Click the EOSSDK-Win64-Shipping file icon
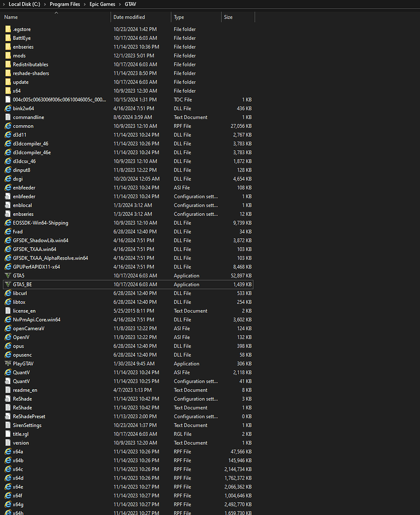This screenshot has height=515, width=420. click(x=8, y=222)
